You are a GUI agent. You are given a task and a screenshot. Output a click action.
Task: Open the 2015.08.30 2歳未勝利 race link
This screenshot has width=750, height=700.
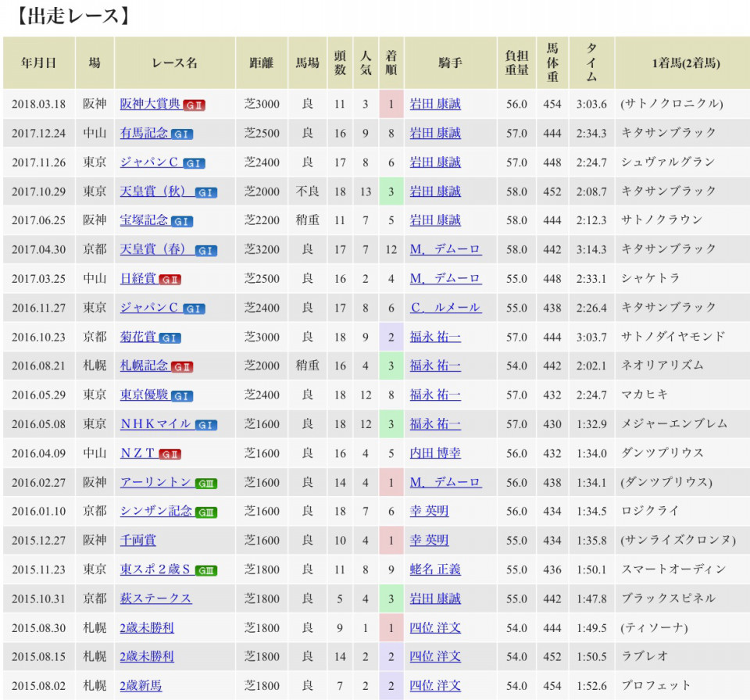(x=147, y=628)
